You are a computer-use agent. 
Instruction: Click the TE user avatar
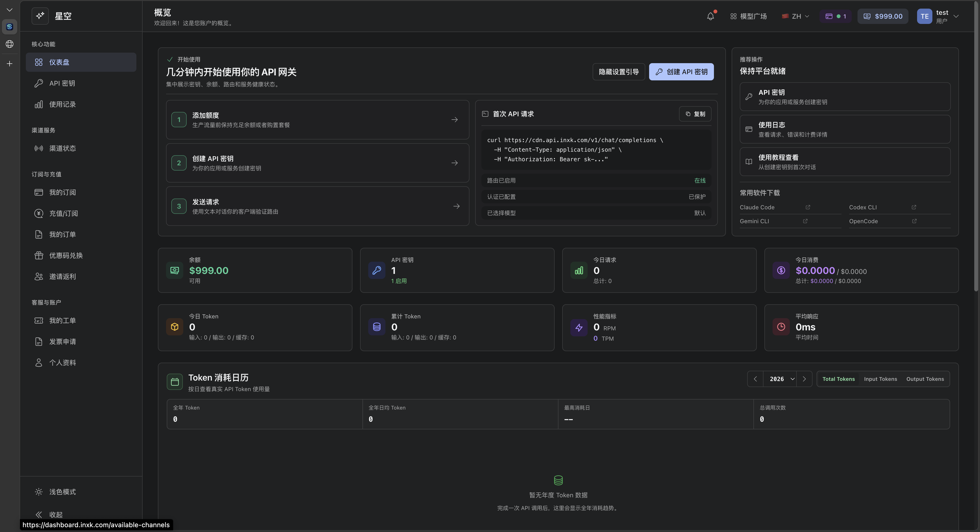[x=924, y=16]
